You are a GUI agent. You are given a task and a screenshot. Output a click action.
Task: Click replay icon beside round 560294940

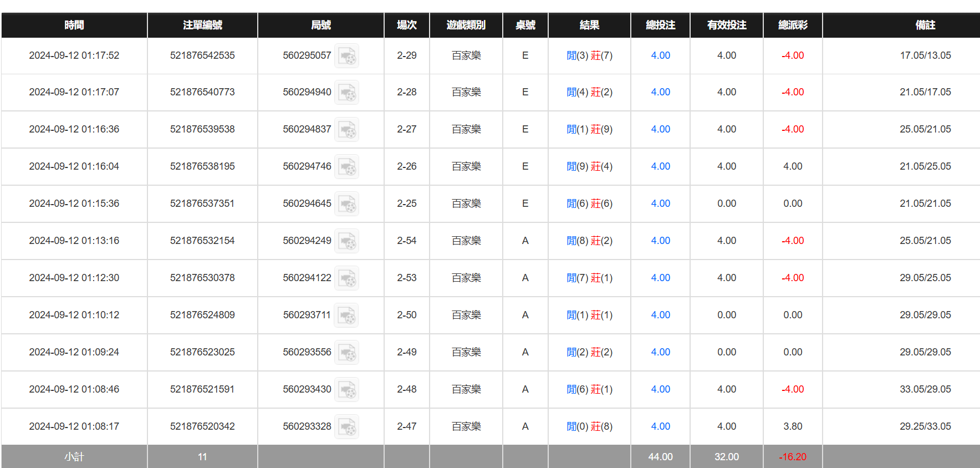coord(347,93)
